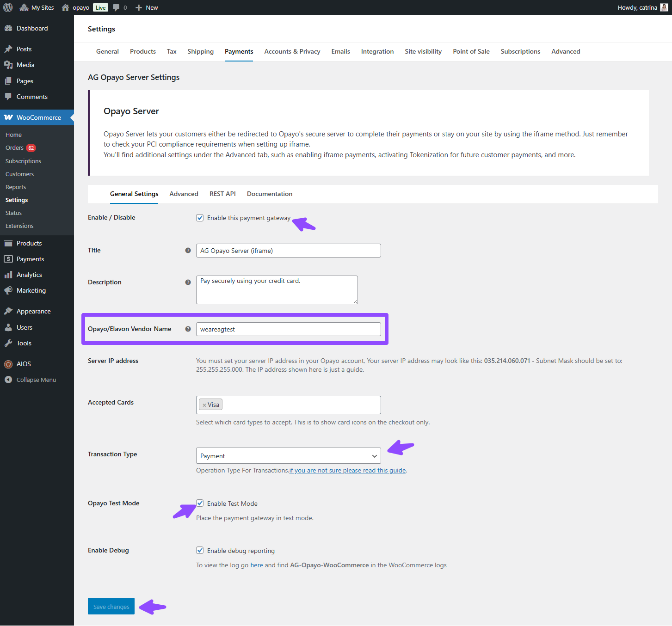Click the Media icon in sidebar
The width and height of the screenshot is (672, 626).
[8, 65]
